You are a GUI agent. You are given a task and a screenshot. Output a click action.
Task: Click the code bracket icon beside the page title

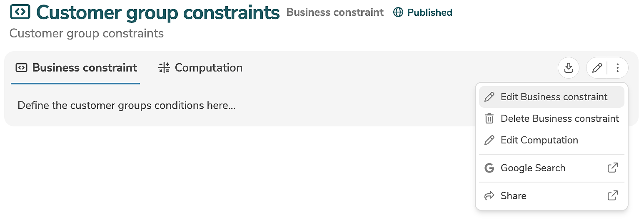[20, 12]
